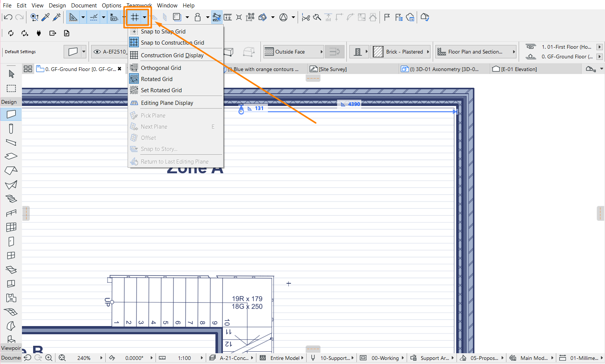Open the Outside Face reference line dropdown

point(294,52)
